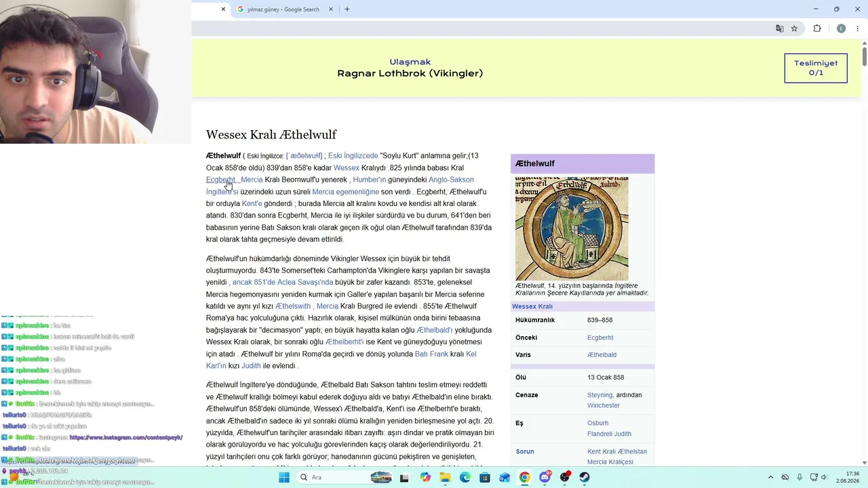
Task: Click the Batı Frank link
Action: [431, 354]
